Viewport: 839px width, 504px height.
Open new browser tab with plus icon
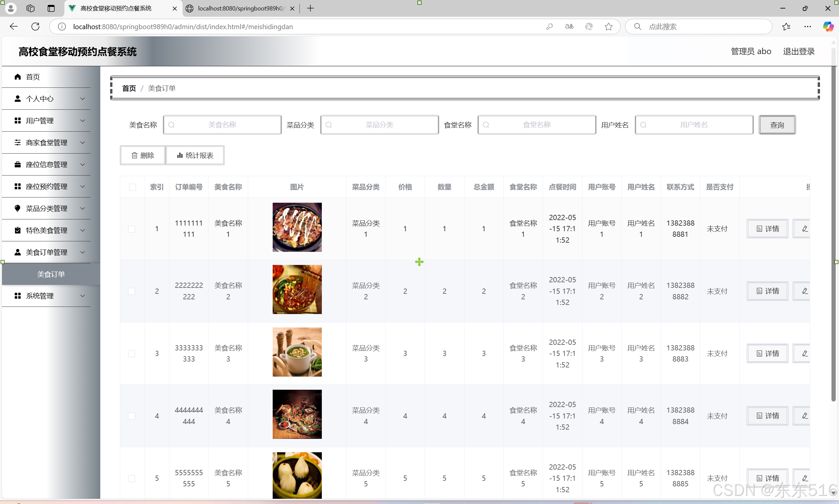310,8
